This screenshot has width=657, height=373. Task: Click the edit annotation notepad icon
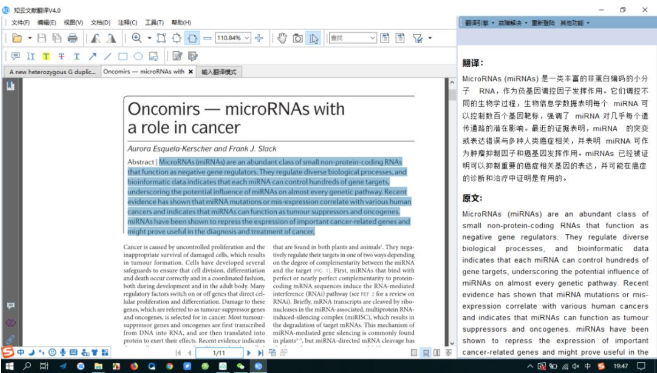tap(177, 56)
